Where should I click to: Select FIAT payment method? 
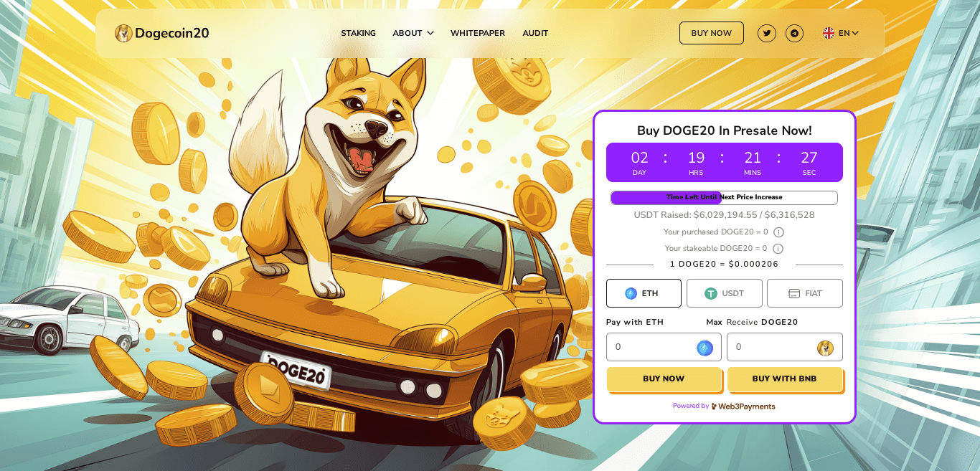click(805, 293)
